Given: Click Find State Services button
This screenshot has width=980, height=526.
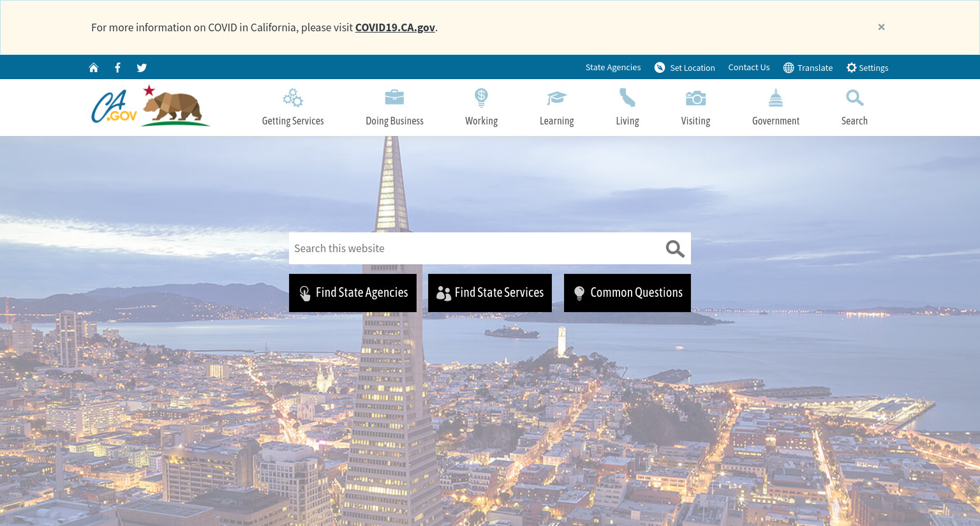Looking at the screenshot, I should [x=490, y=293].
